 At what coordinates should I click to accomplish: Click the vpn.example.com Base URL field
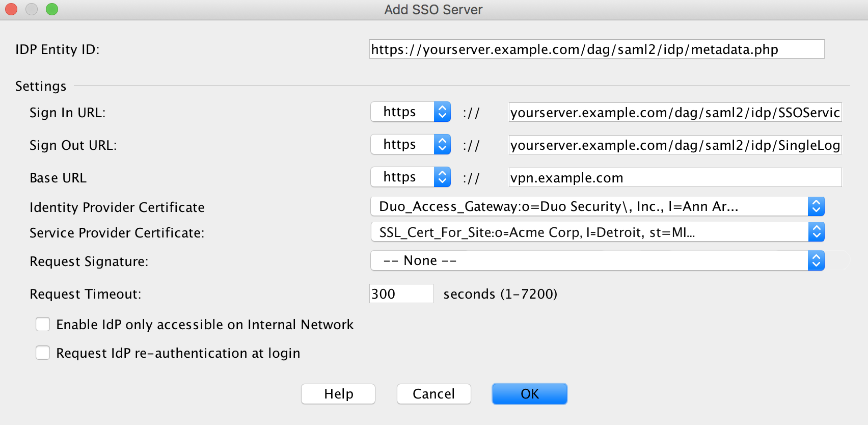tap(675, 177)
